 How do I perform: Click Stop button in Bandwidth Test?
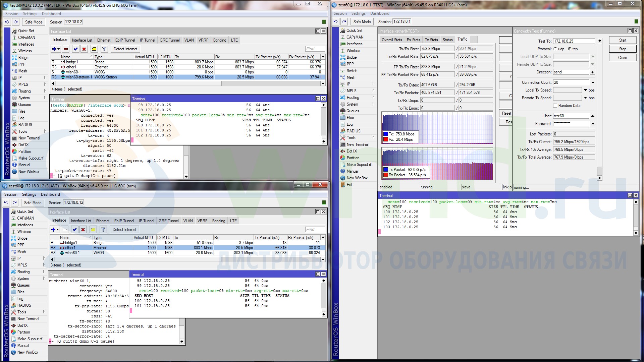623,49
